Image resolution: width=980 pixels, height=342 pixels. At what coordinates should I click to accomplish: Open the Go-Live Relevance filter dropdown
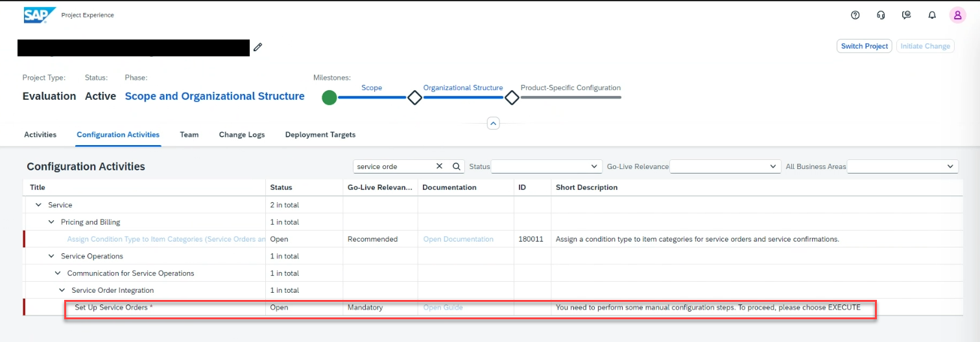point(725,166)
